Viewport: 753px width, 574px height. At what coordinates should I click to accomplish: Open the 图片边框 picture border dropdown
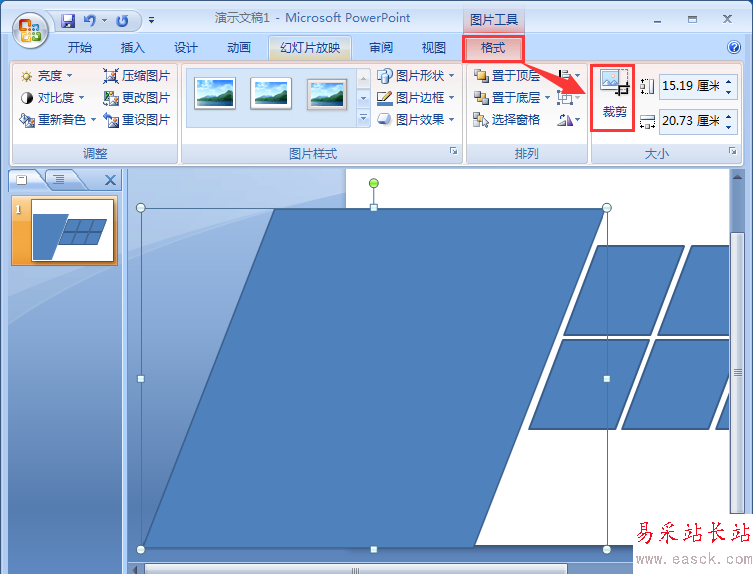click(415, 98)
